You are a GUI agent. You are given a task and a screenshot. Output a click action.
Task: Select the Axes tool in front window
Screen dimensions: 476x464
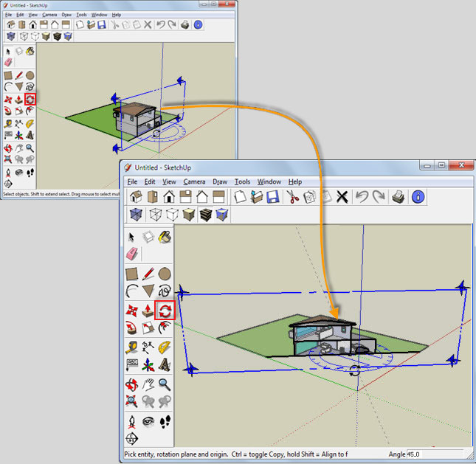[x=148, y=364]
